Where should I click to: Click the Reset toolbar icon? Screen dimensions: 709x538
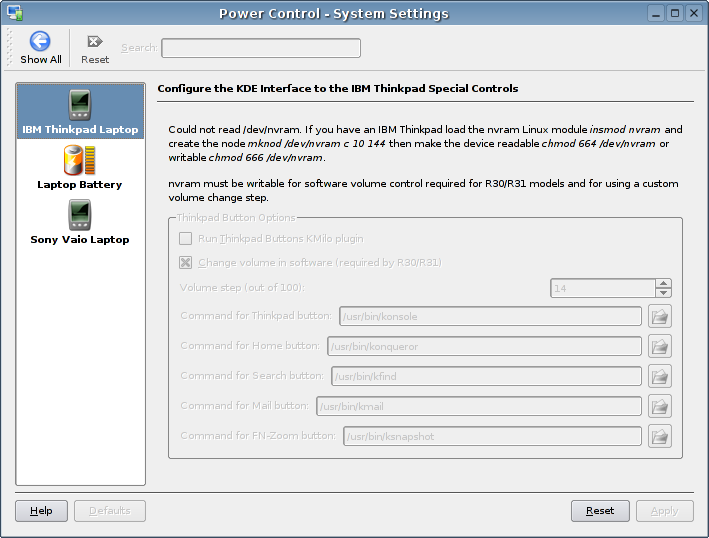[95, 42]
